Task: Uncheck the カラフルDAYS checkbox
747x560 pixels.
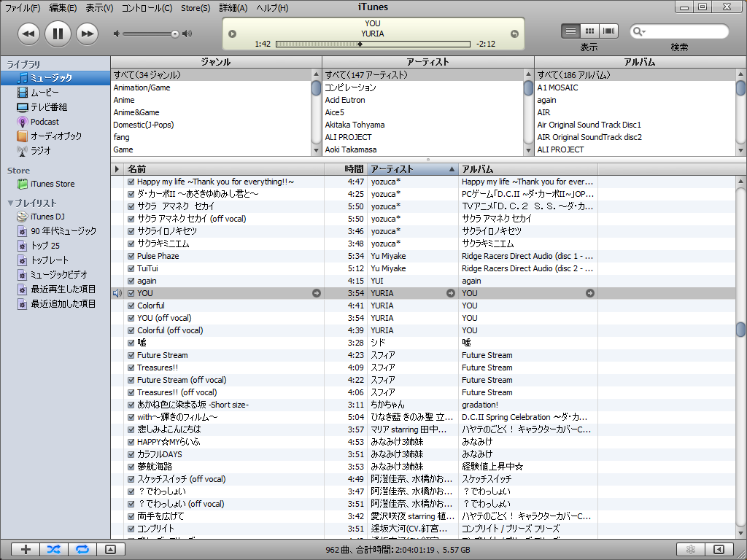Action: pos(131,454)
